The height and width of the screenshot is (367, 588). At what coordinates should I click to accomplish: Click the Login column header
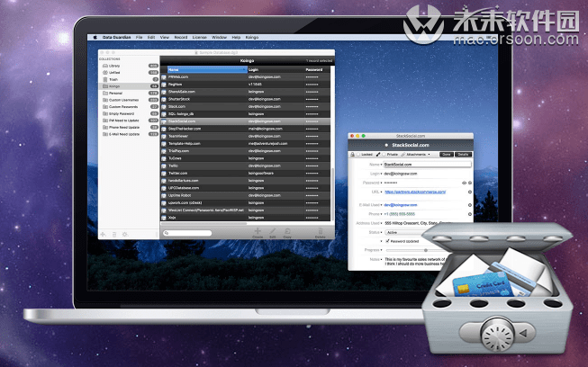pyautogui.click(x=276, y=69)
